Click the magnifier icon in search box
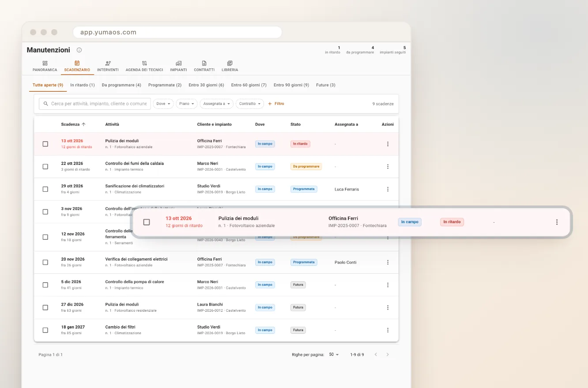 click(x=46, y=104)
